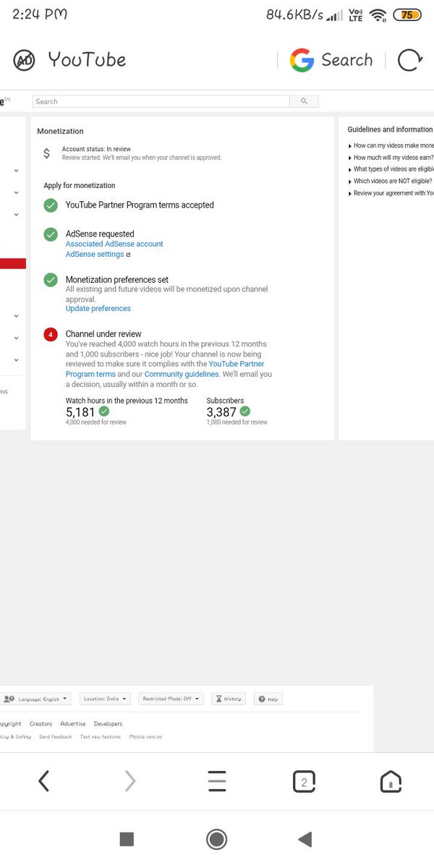Click the magnifier search button
Image resolution: width=434 pixels, height=868 pixels.
point(305,101)
